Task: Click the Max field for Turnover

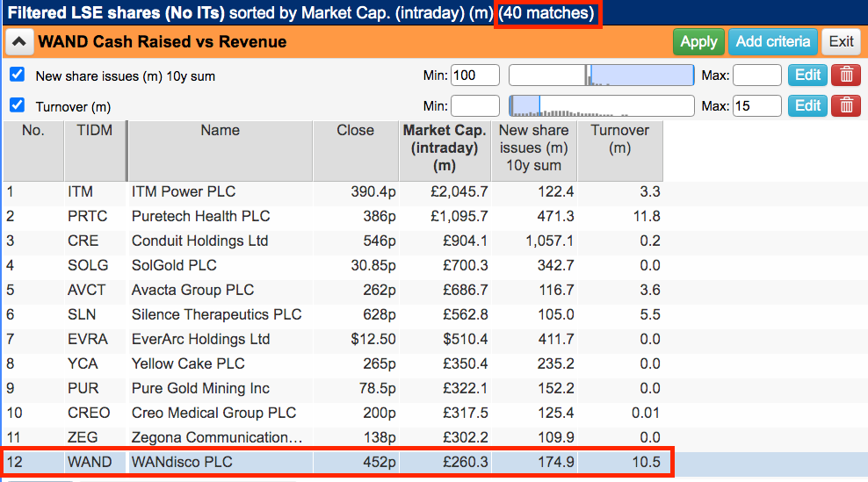Action: click(x=756, y=105)
